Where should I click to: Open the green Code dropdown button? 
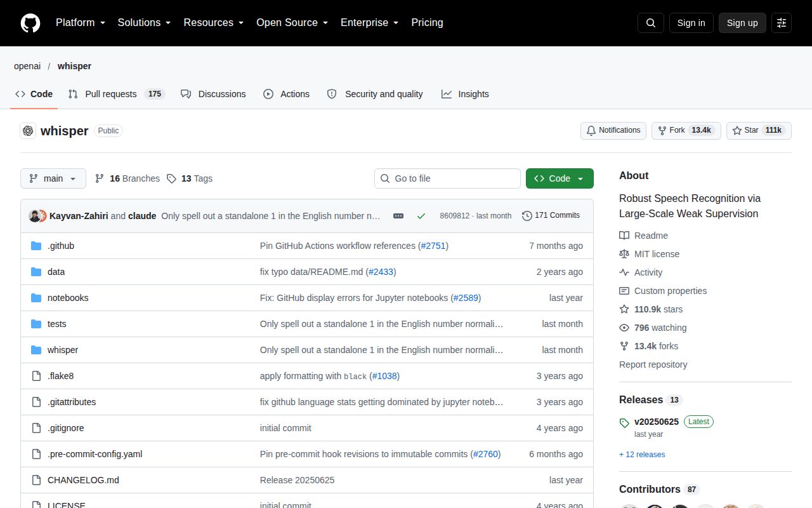click(560, 178)
